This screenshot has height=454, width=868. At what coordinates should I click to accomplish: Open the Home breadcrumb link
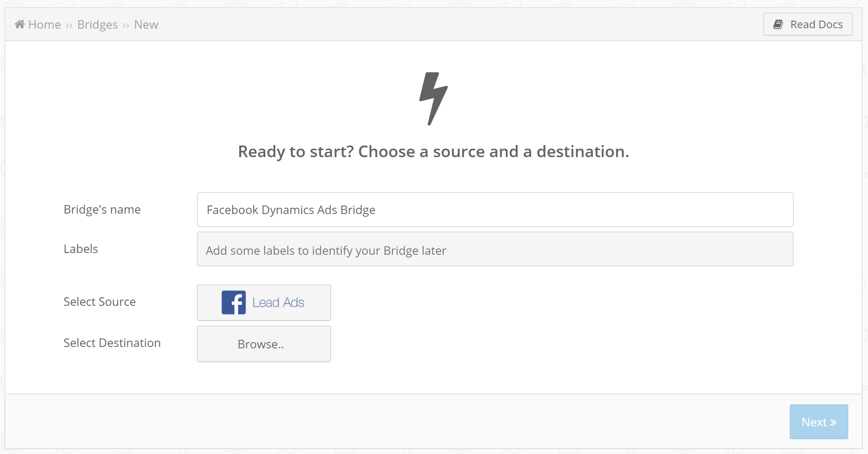pyautogui.click(x=44, y=24)
